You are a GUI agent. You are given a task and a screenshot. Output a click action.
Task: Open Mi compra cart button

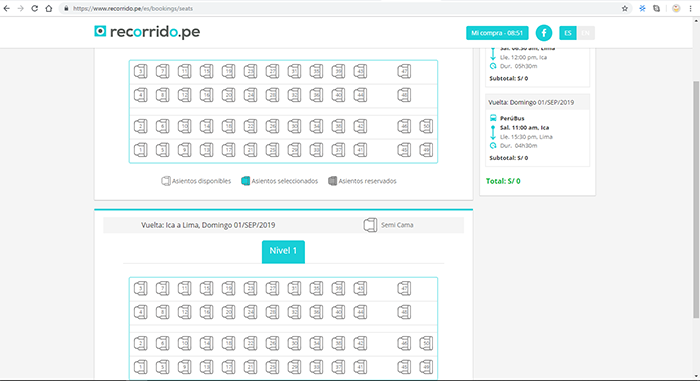pos(497,33)
